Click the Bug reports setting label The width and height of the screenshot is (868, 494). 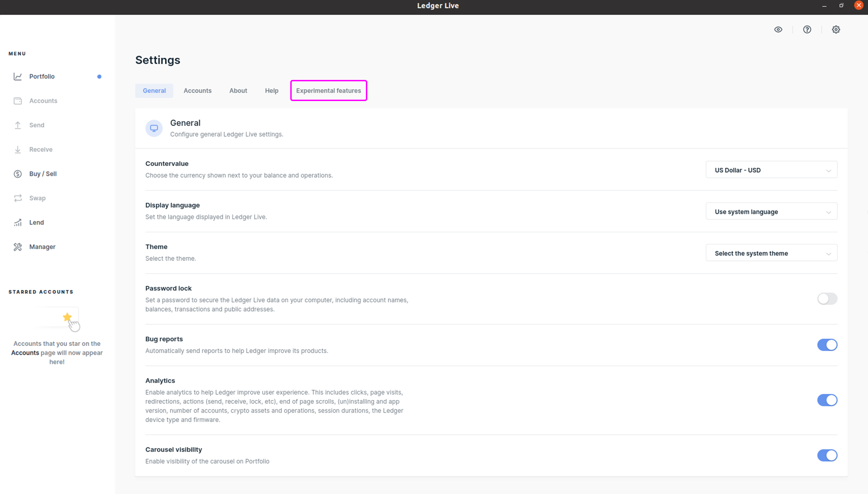(164, 339)
